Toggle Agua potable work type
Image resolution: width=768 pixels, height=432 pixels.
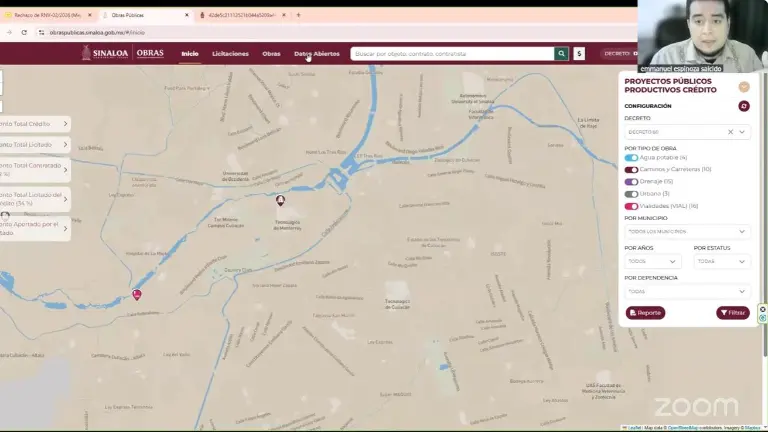pyautogui.click(x=631, y=158)
